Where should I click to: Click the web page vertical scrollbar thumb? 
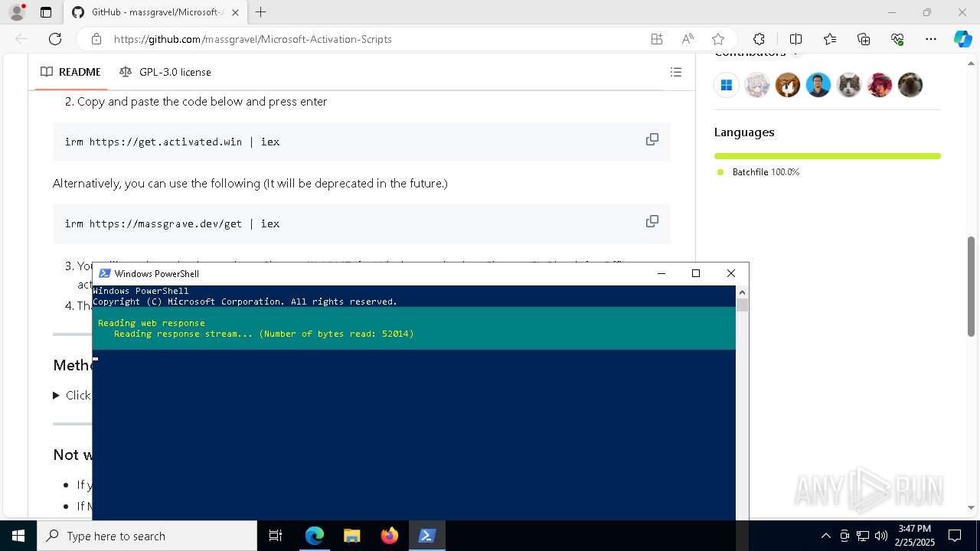point(972,286)
